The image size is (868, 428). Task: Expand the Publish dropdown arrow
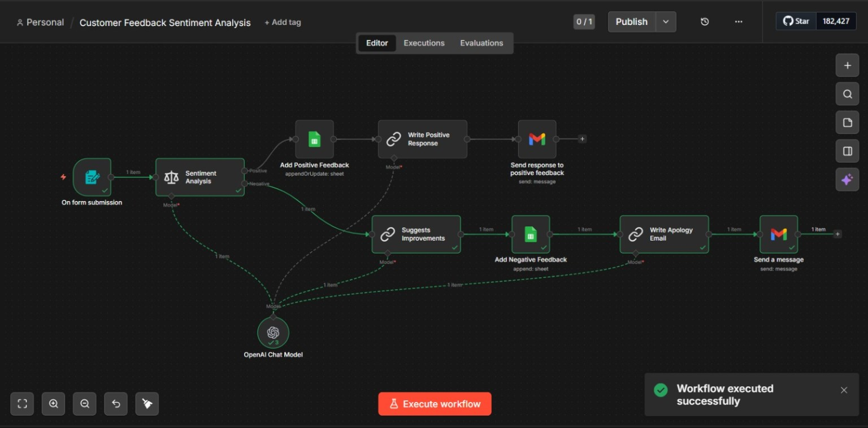tap(666, 22)
